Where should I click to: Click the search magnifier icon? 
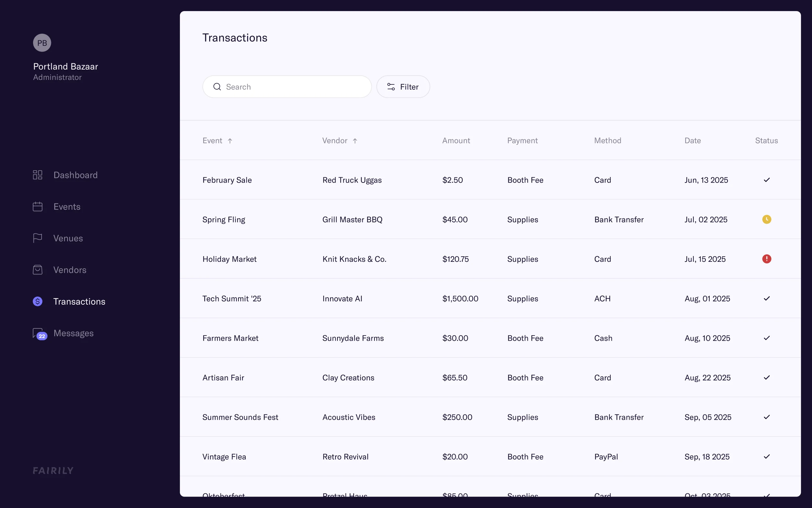pyautogui.click(x=217, y=87)
